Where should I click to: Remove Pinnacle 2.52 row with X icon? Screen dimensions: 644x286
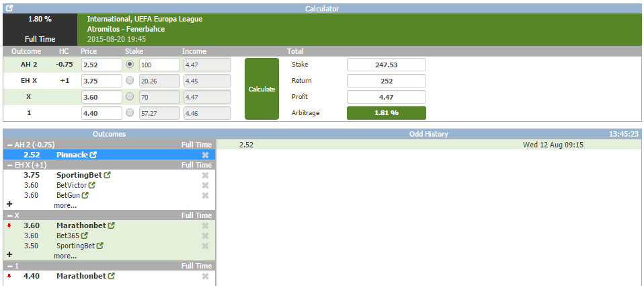click(206, 155)
